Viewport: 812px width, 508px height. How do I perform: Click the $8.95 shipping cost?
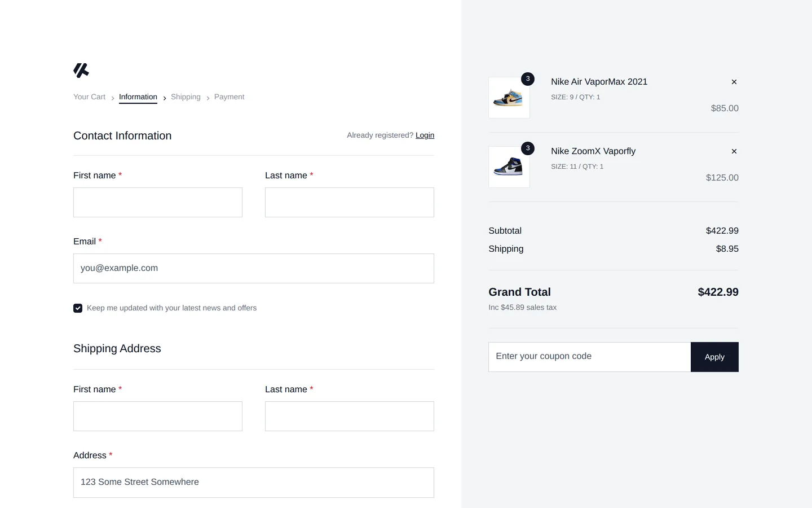[x=727, y=249]
